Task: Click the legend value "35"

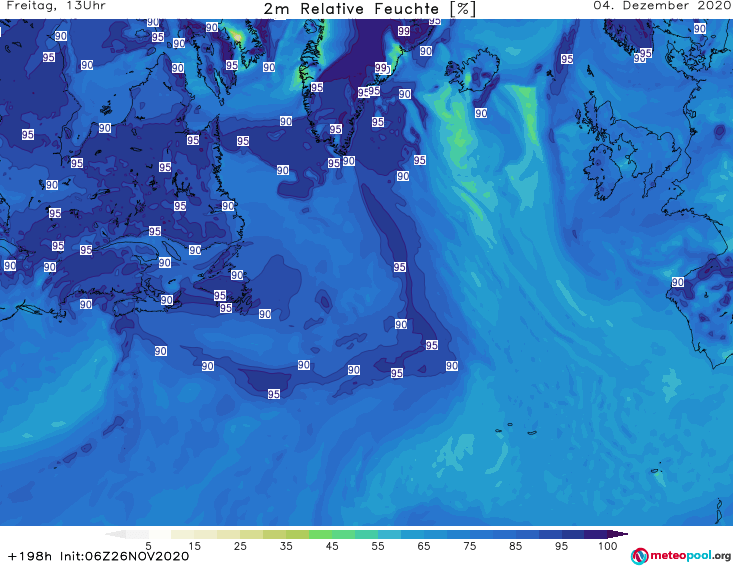Action: point(286,546)
